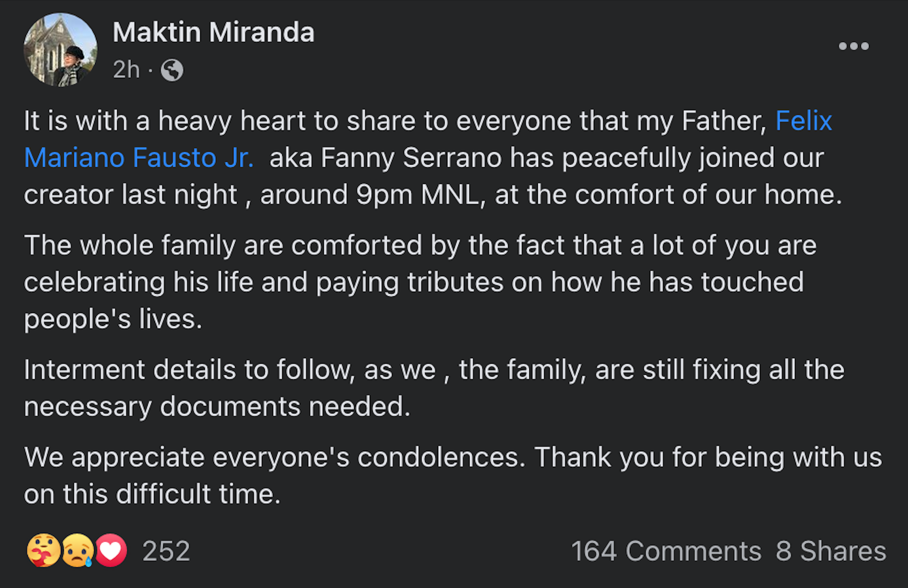Click the text '9pm MNL' in the post
This screenshot has height=588, width=908.
click(x=417, y=195)
